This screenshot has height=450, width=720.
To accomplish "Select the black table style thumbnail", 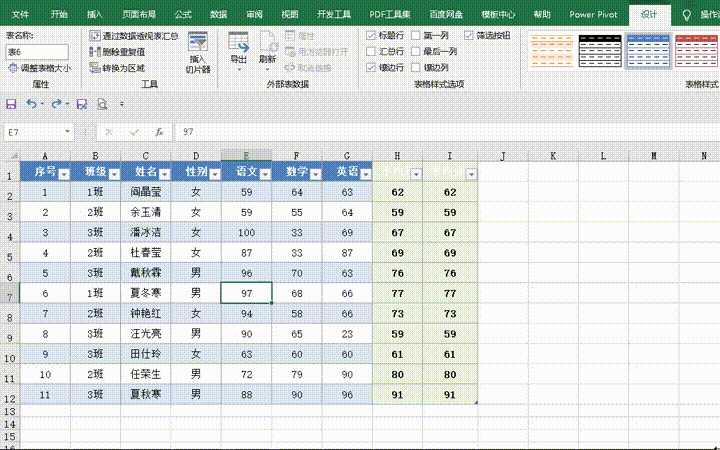I will pyautogui.click(x=600, y=51).
